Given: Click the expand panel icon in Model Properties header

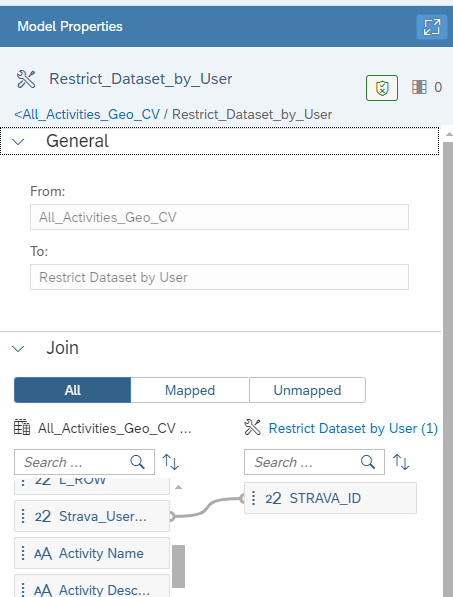Looking at the screenshot, I should coord(431,27).
